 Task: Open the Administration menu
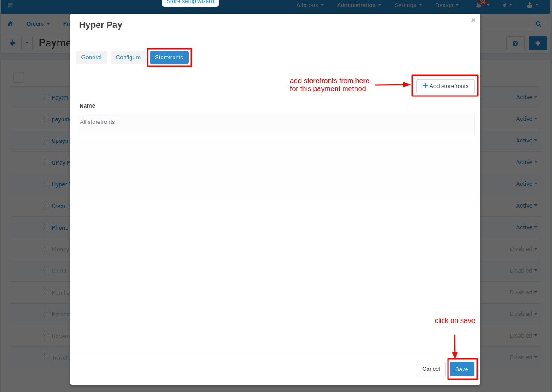point(359,5)
